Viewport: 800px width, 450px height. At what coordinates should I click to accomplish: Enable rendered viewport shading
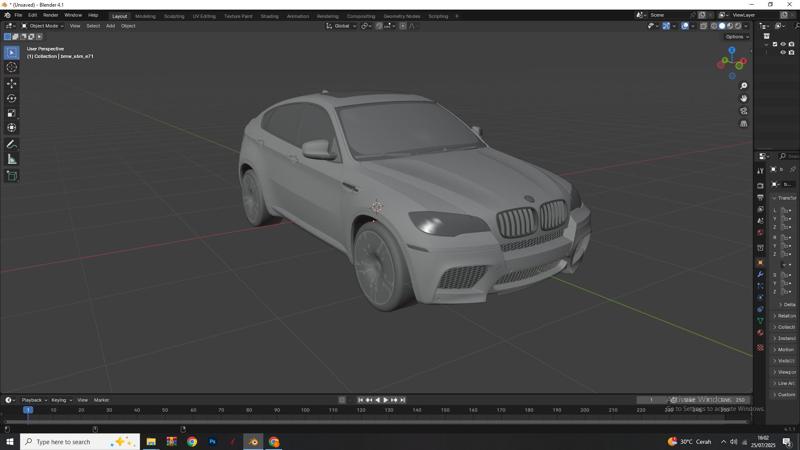738,26
